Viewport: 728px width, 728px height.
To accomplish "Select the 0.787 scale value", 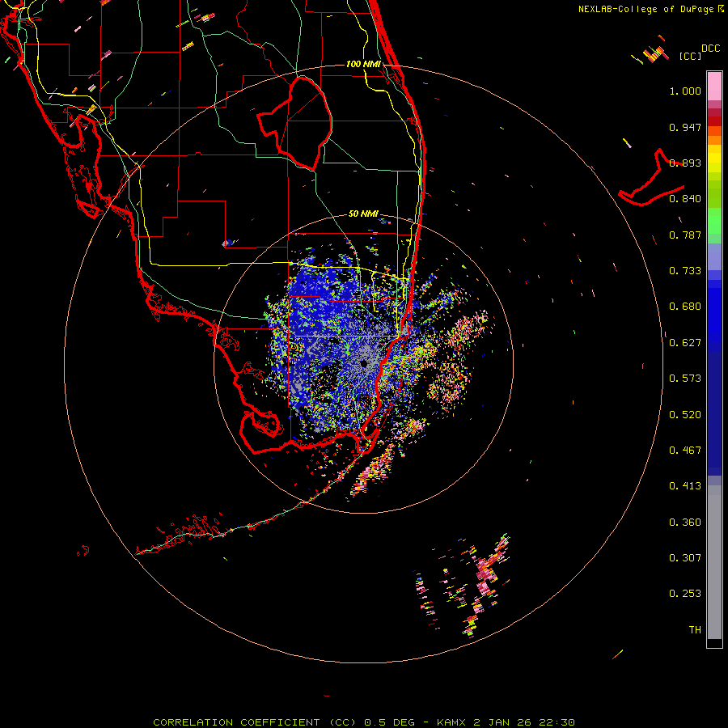I will point(685,235).
